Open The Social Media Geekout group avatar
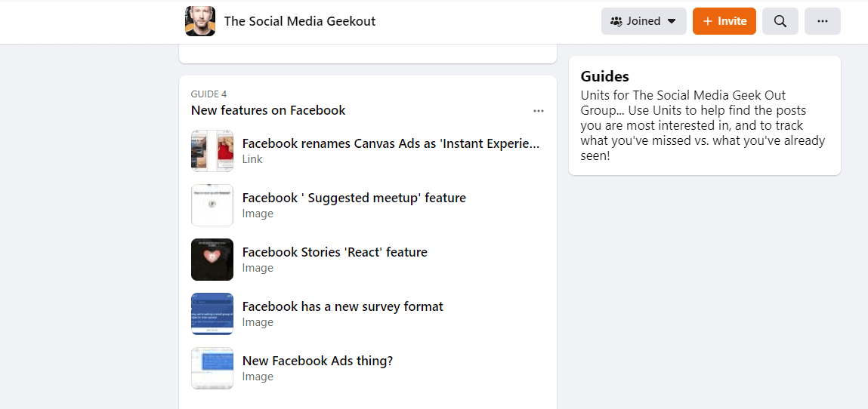Image resolution: width=868 pixels, height=409 pixels. point(200,21)
